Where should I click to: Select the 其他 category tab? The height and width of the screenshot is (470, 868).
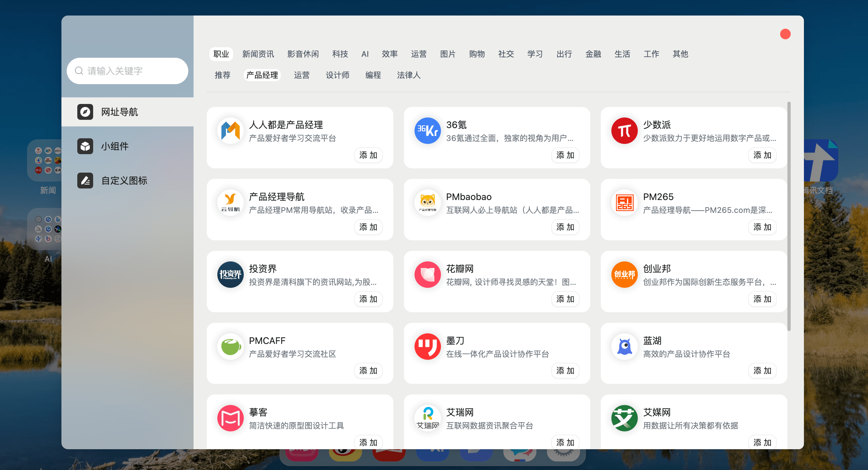680,54
